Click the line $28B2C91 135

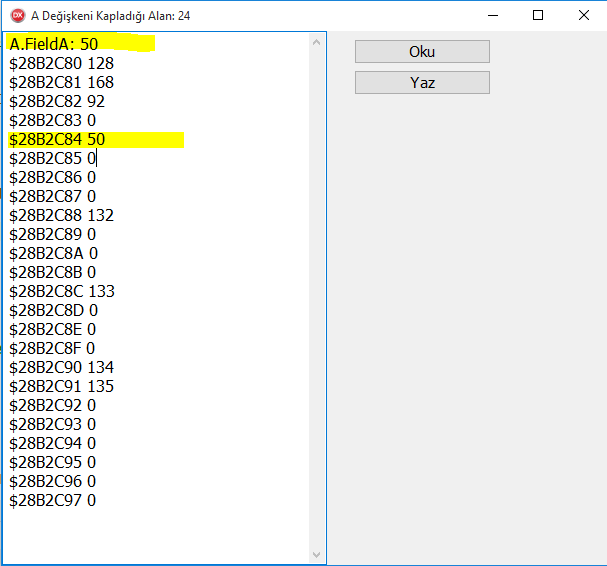coord(61,386)
